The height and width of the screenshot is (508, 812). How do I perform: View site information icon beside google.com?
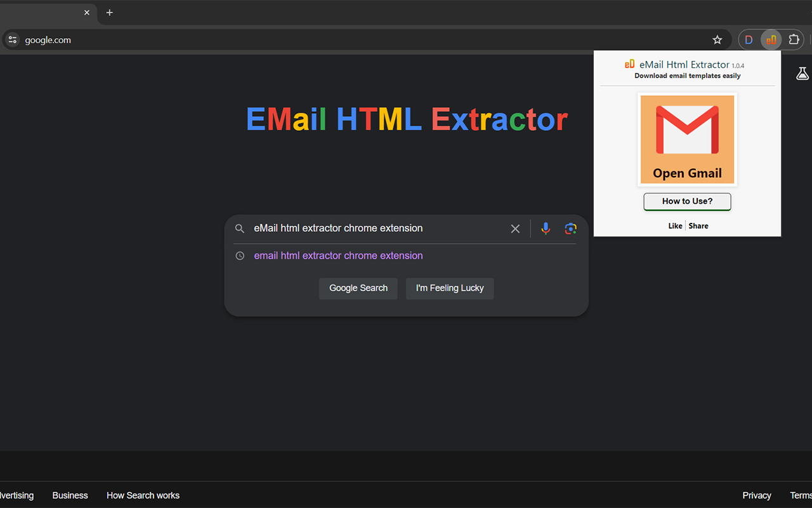(12, 40)
